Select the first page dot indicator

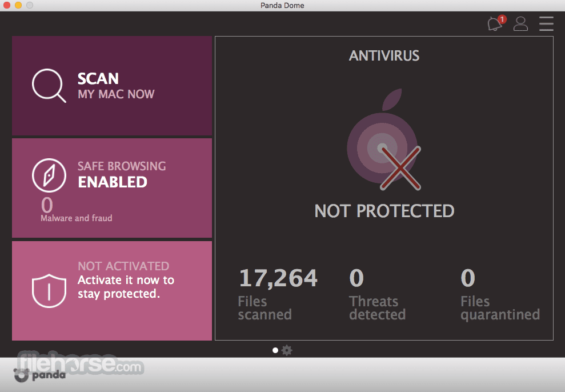click(x=275, y=350)
